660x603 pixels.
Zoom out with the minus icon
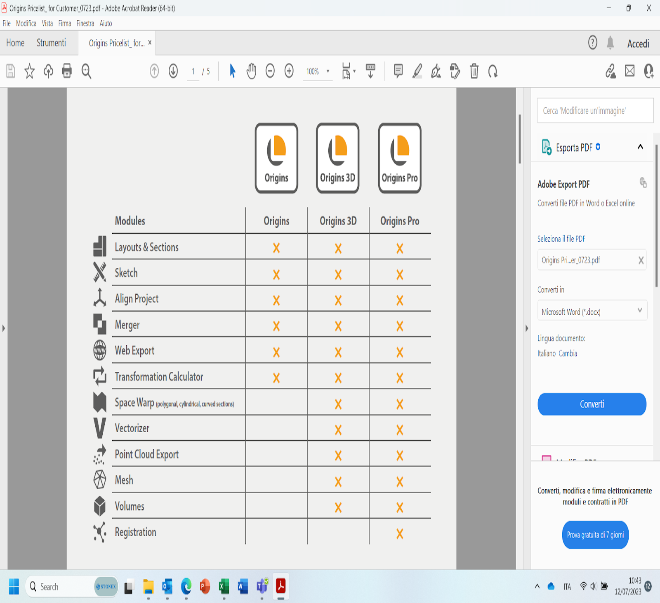point(270,71)
